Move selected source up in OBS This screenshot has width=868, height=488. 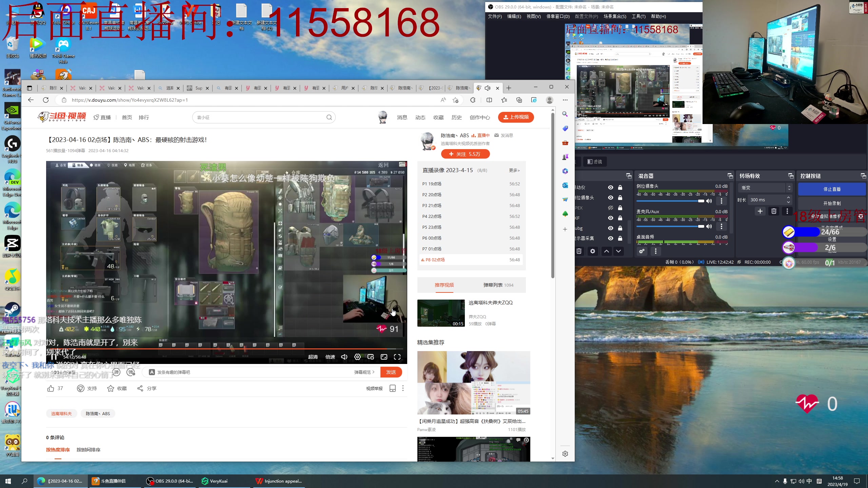tap(607, 251)
